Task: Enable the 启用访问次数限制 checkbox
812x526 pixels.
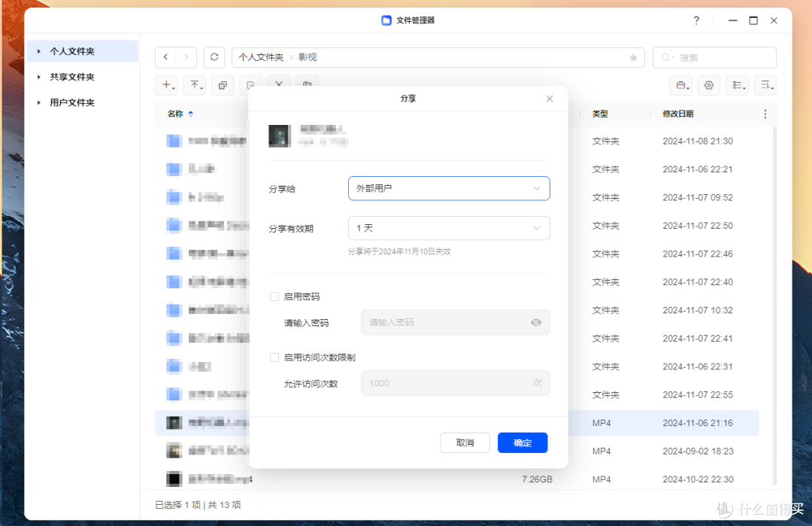Action: pyautogui.click(x=274, y=357)
